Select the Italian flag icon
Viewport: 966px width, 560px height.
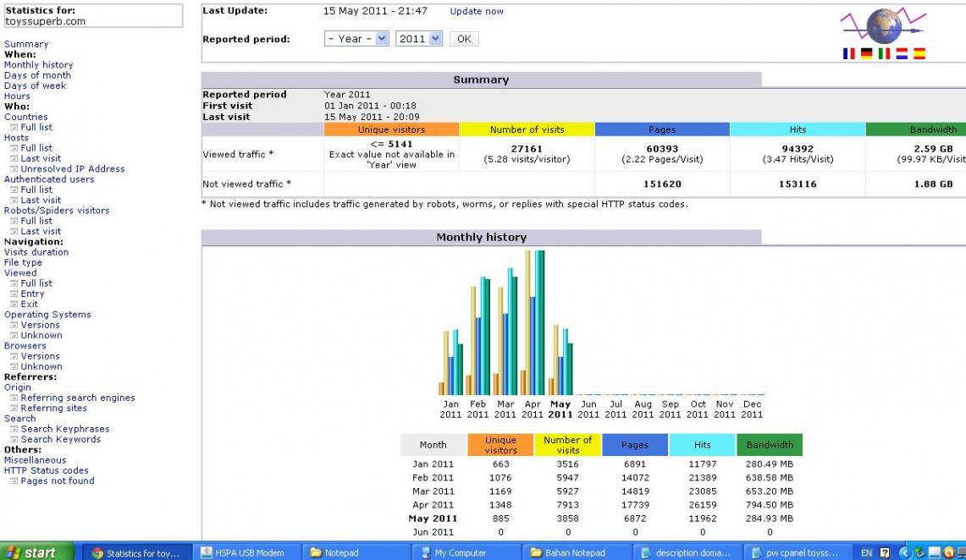coord(885,53)
